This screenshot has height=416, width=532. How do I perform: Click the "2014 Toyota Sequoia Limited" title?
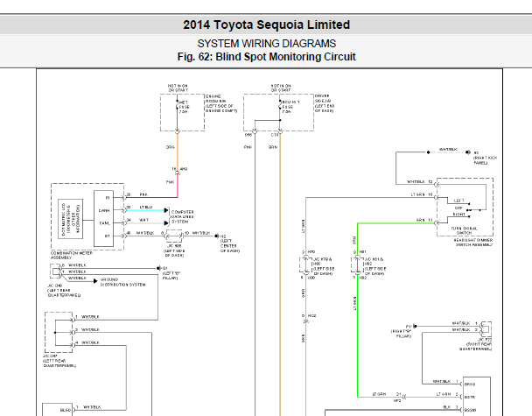pos(266,25)
